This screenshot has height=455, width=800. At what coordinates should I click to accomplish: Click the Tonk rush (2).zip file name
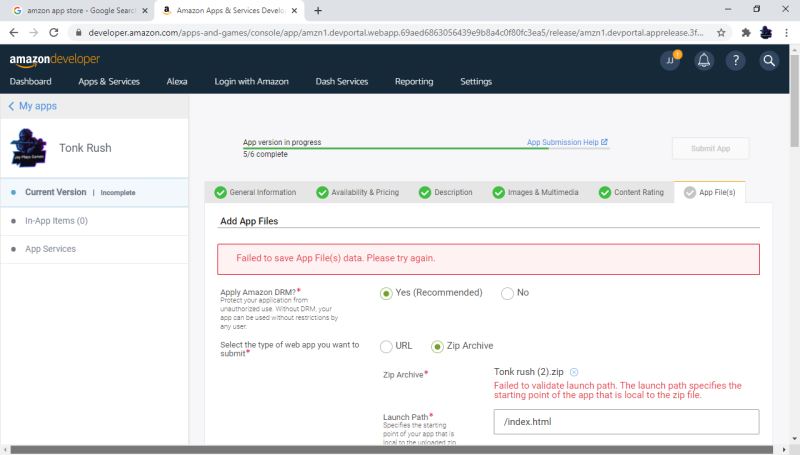(x=529, y=372)
